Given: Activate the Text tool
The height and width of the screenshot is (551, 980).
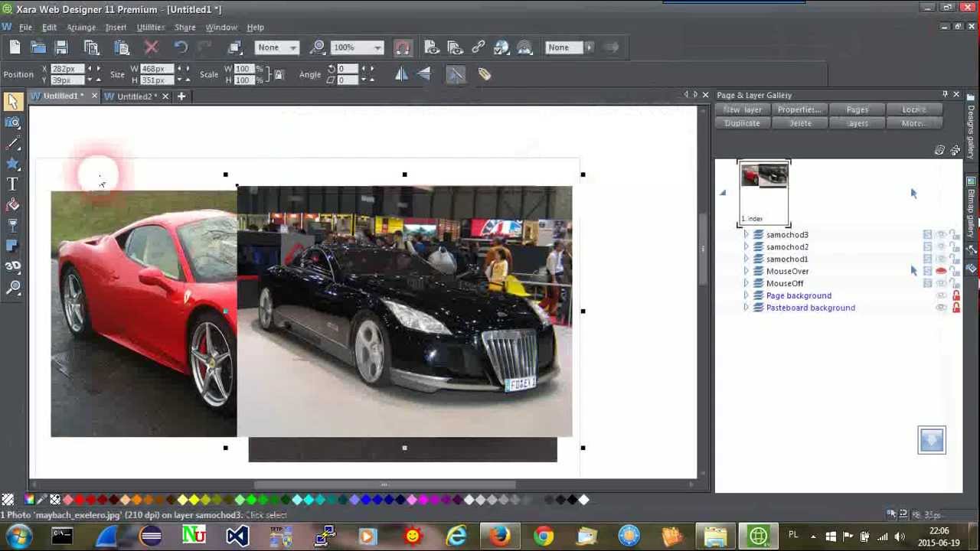Looking at the screenshot, I should point(12,184).
